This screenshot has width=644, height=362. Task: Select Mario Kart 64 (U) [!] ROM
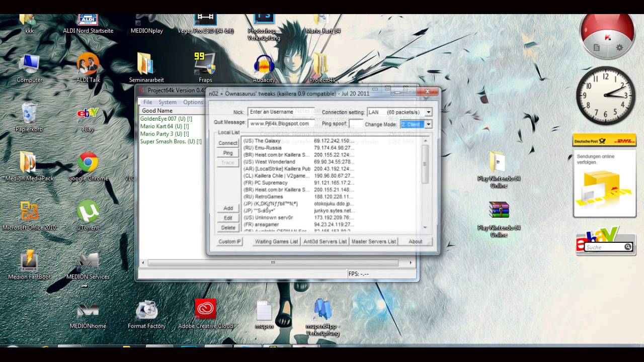[165, 126]
